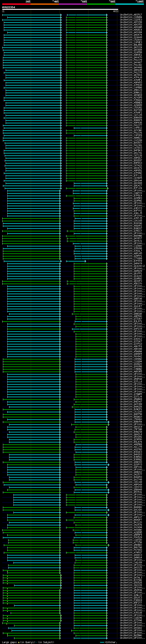Click the UniRef100_A1CJT5 label
Image resolution: width=146 pixels, height=644 pixels.
[131, 447]
